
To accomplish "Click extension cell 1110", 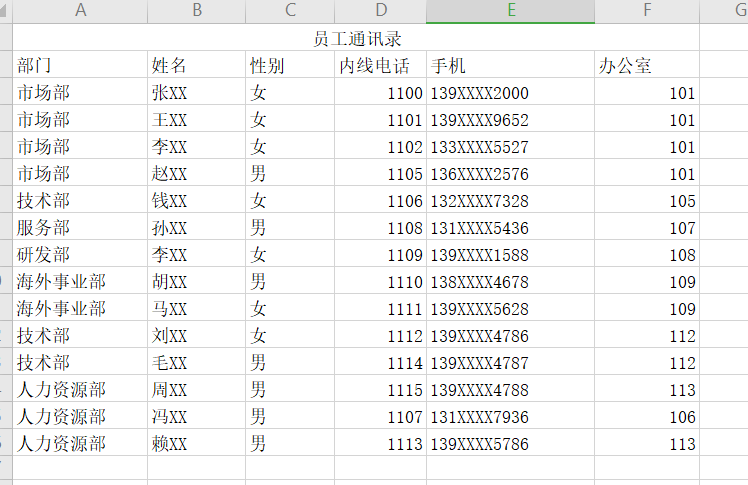I will coord(381,280).
